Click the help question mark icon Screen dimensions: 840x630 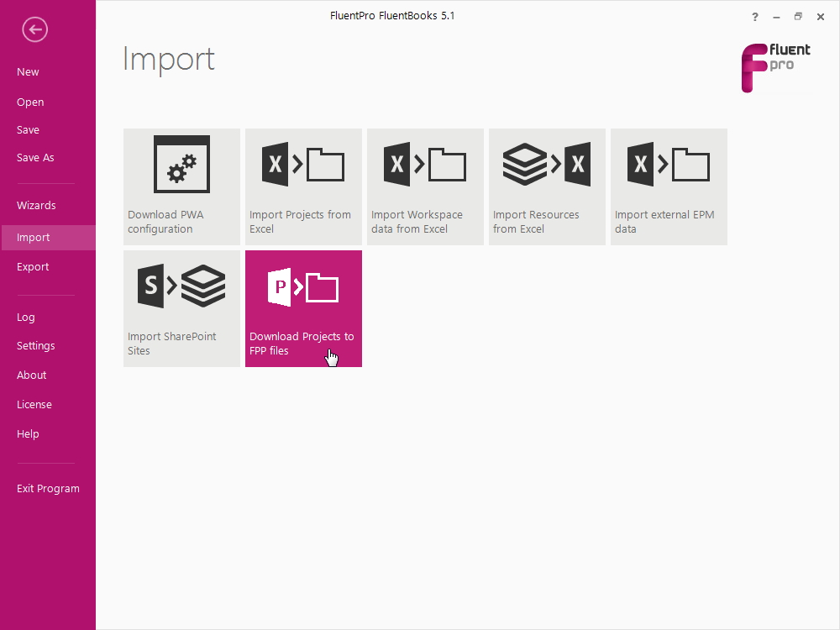coord(755,17)
